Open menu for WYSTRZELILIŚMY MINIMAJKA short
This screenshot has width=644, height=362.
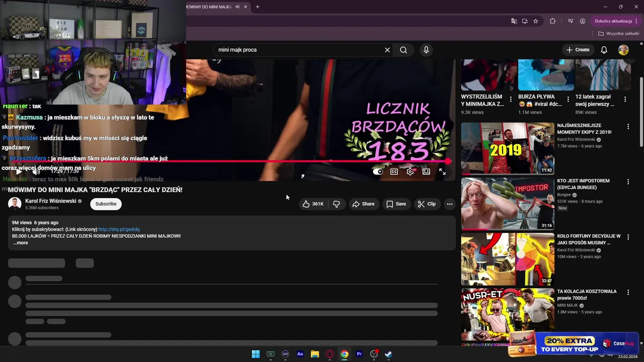click(x=511, y=100)
